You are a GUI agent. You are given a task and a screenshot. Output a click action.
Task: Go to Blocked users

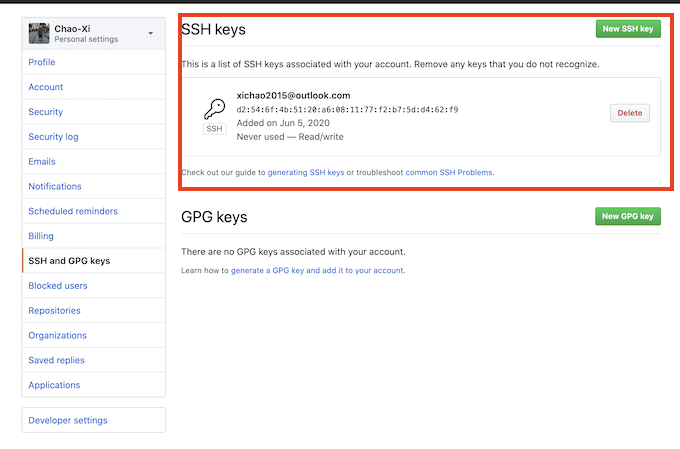(x=58, y=285)
